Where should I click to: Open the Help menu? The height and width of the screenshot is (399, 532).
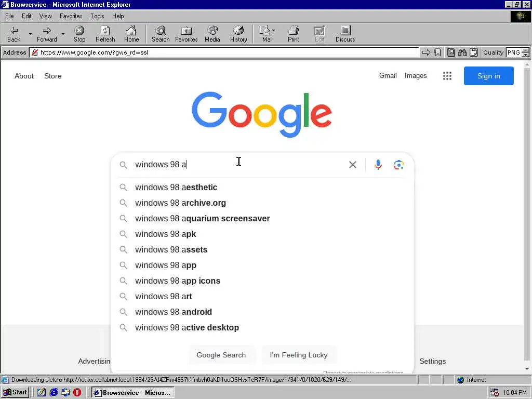click(x=118, y=16)
